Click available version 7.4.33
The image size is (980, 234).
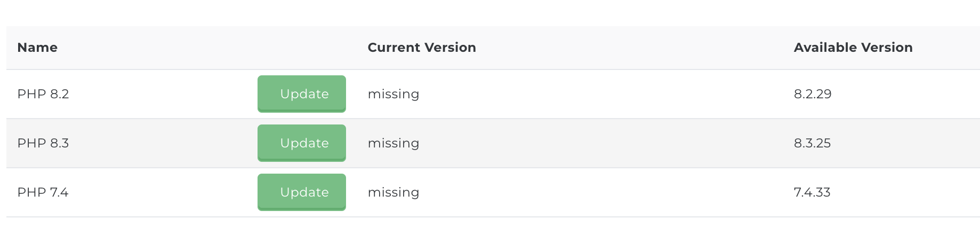pos(812,192)
